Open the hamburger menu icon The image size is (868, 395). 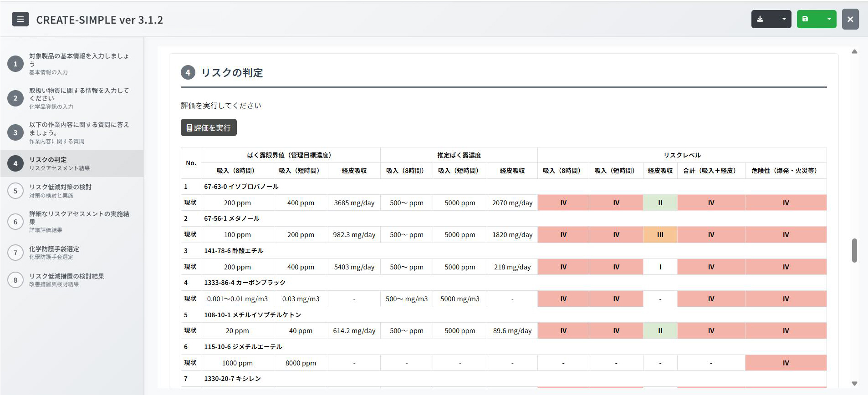(20, 19)
